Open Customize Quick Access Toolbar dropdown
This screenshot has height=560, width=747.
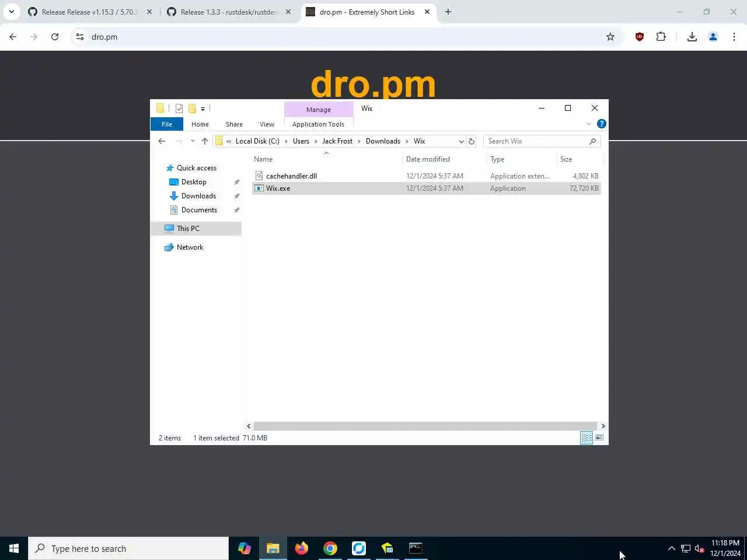click(x=203, y=108)
